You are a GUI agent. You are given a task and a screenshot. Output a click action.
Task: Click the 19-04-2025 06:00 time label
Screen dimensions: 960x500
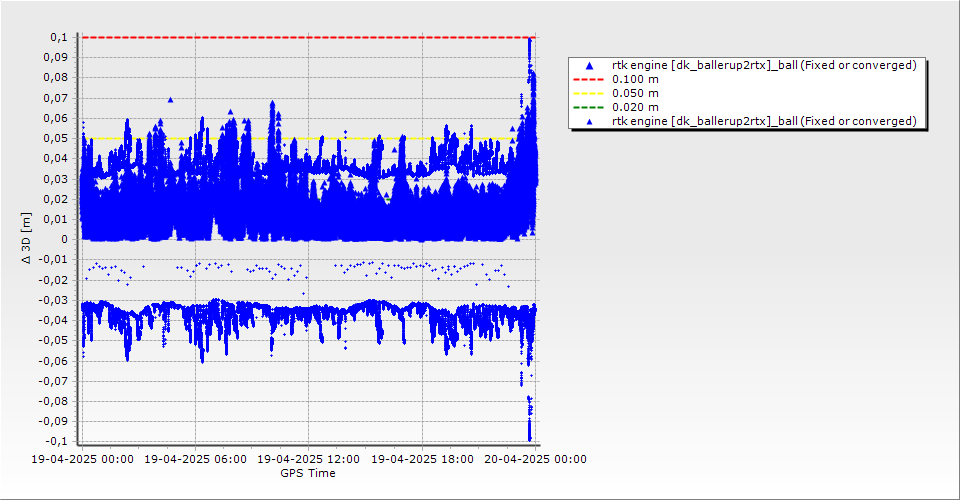pos(195,459)
